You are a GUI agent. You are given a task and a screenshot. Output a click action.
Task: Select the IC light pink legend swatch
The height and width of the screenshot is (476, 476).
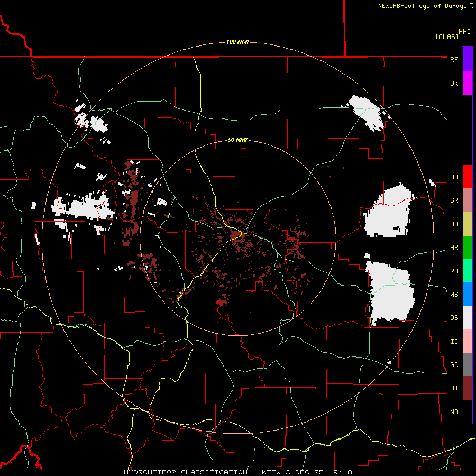[x=467, y=341]
